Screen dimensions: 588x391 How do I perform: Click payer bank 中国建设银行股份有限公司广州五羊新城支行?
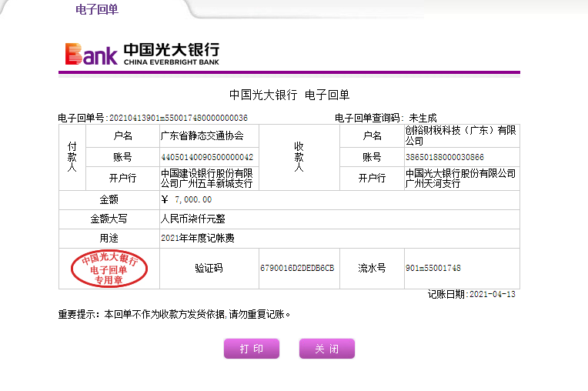(x=206, y=179)
